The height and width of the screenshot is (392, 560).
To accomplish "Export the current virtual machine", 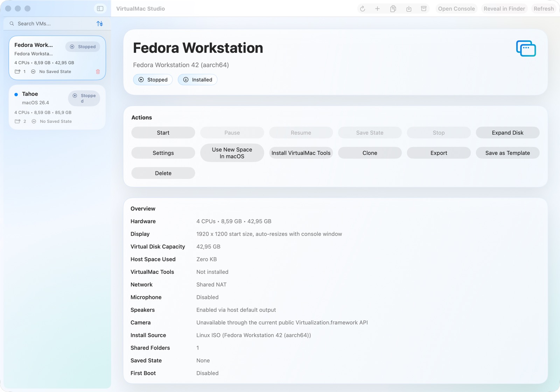I will (438, 153).
